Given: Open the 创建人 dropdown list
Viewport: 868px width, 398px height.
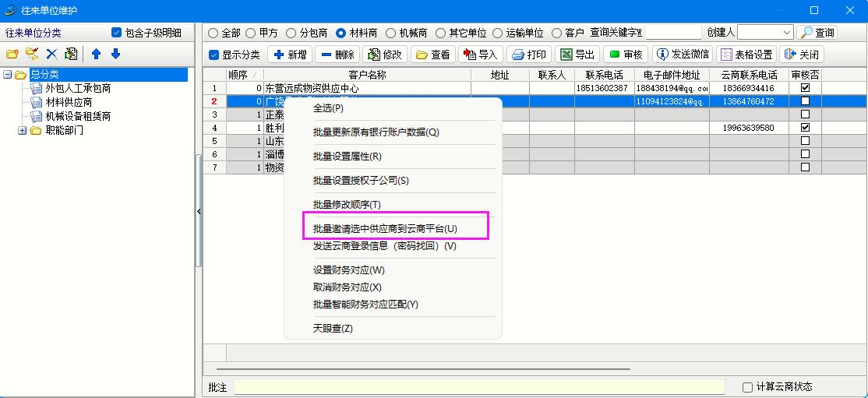Looking at the screenshot, I should pyautogui.click(x=785, y=33).
